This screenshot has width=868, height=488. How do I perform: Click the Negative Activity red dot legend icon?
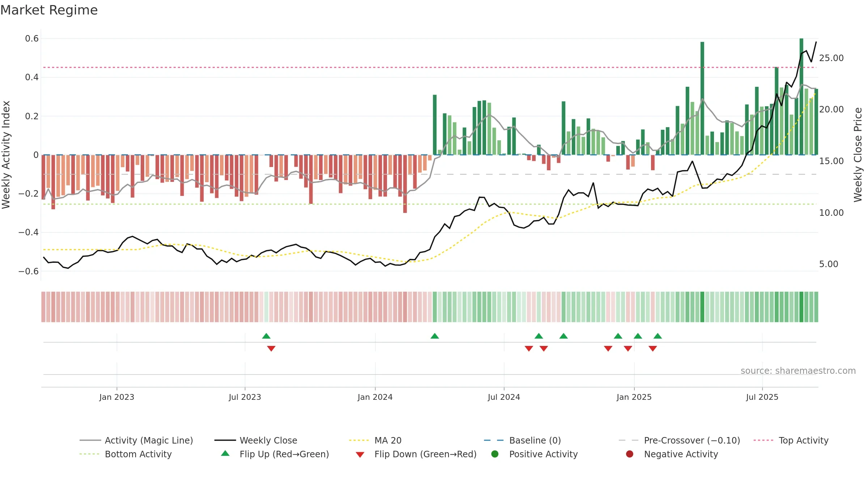(630, 454)
